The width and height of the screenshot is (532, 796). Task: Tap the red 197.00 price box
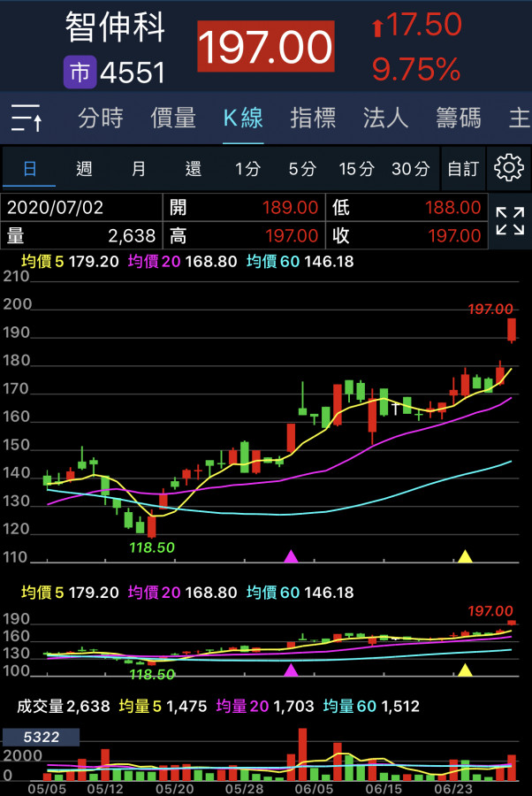coord(265,47)
